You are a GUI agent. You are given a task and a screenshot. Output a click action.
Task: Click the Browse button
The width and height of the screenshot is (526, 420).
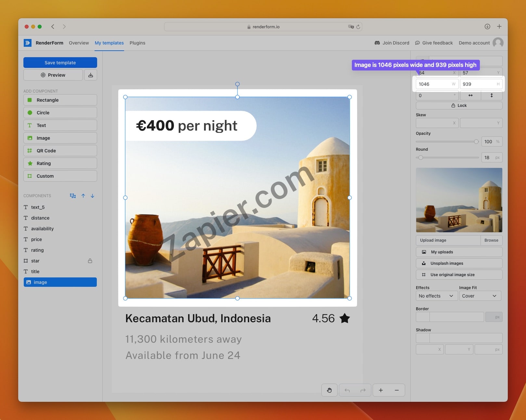click(x=491, y=240)
